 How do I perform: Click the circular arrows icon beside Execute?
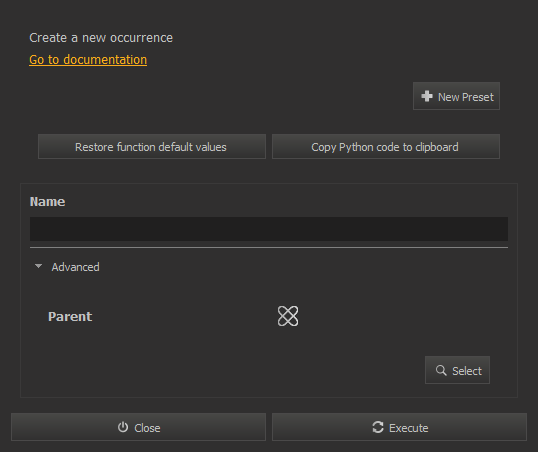click(378, 427)
